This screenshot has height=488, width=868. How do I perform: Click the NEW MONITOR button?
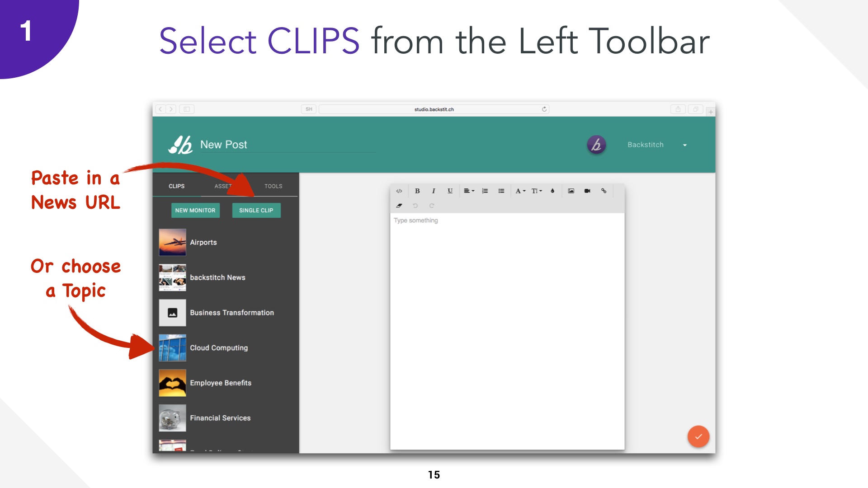pos(196,210)
